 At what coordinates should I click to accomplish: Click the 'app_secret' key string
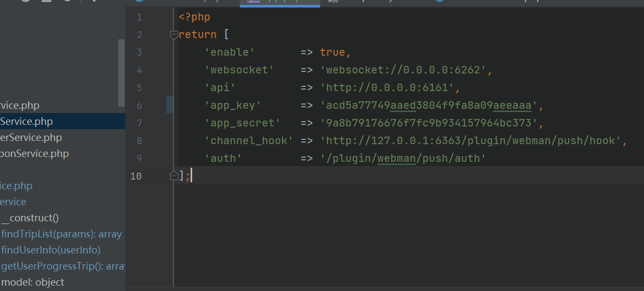click(243, 123)
